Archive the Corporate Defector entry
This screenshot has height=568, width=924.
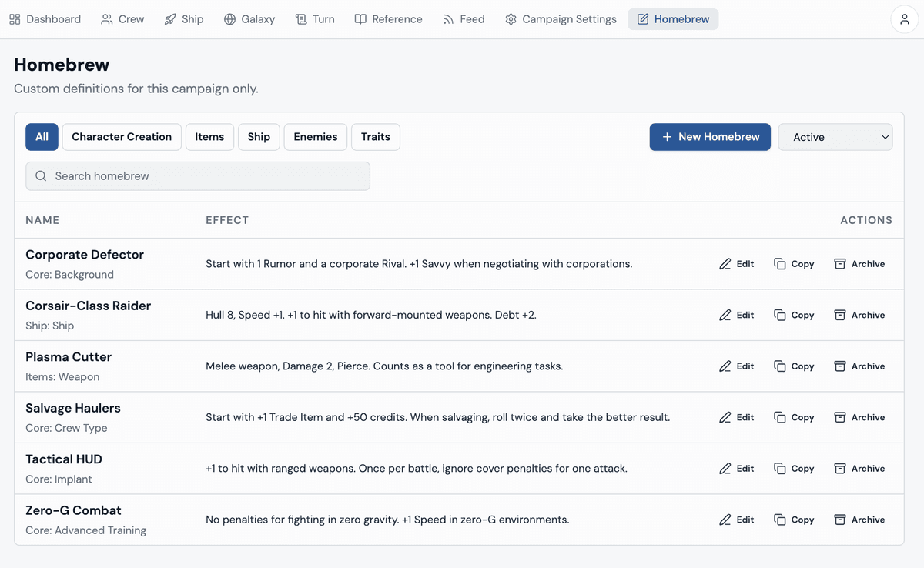[859, 264]
